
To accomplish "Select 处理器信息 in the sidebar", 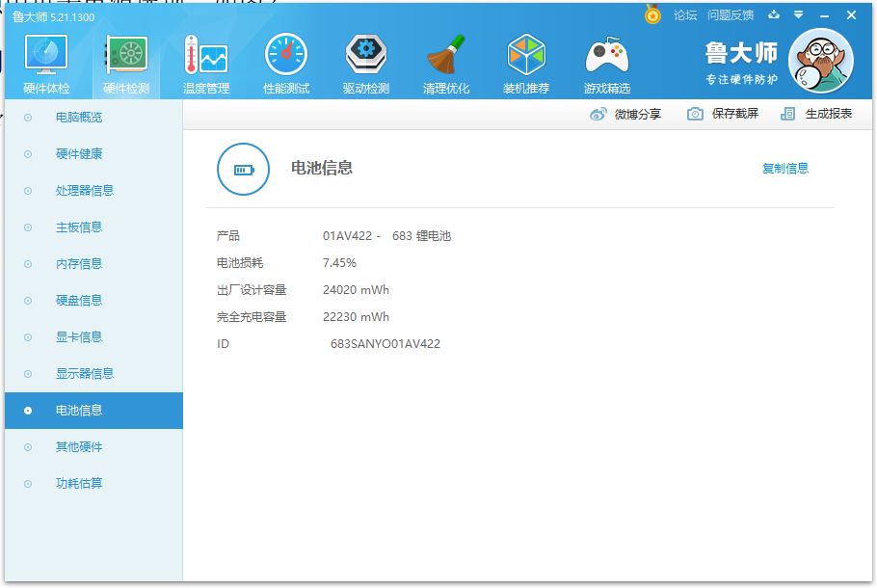I will point(85,191).
